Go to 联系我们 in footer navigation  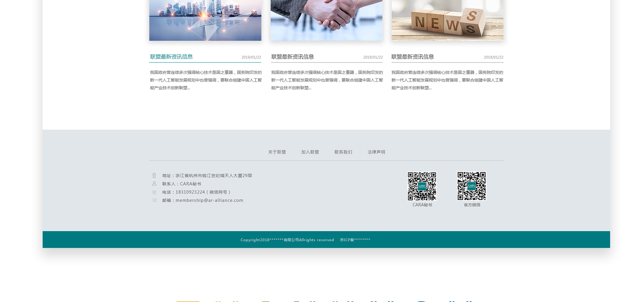tap(343, 152)
